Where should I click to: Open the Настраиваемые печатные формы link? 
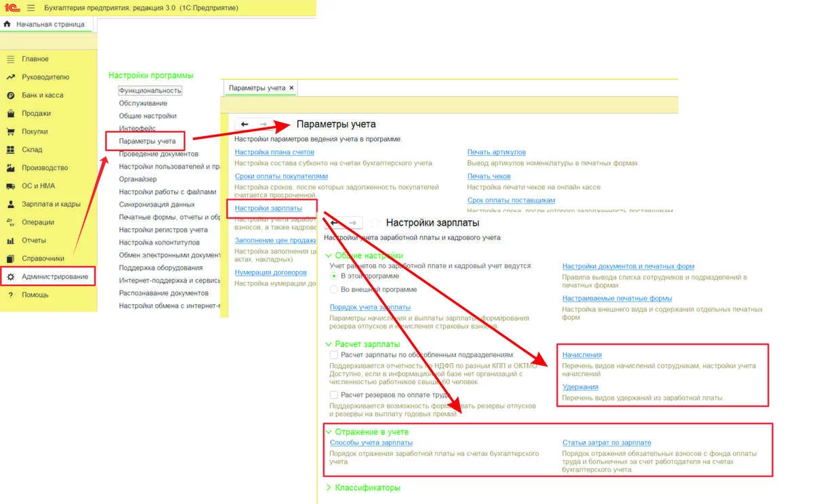coord(617,298)
